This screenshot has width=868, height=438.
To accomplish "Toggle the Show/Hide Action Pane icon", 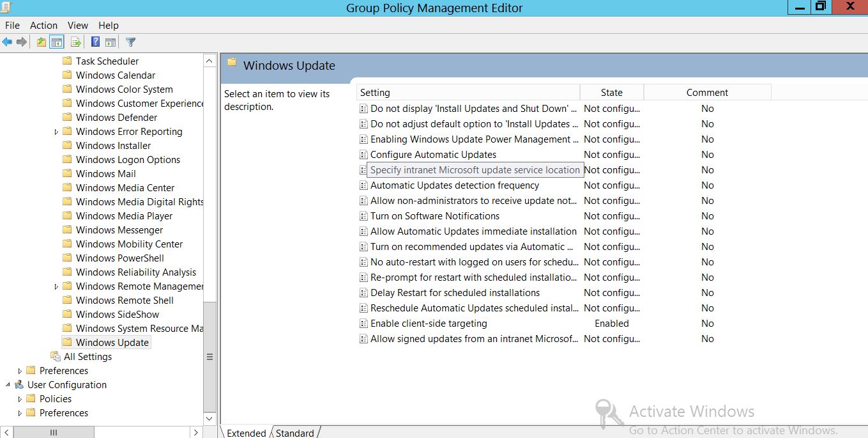I will [110, 42].
